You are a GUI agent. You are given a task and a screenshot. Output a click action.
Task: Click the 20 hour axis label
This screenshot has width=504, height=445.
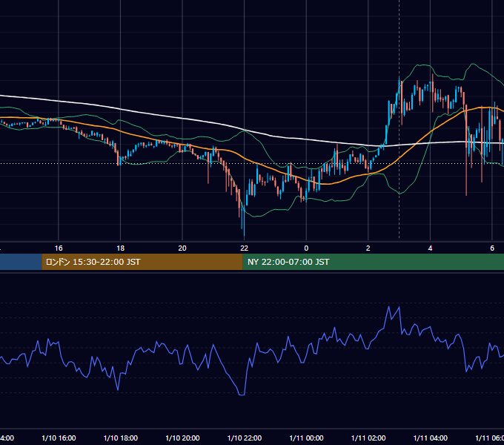coord(182,248)
